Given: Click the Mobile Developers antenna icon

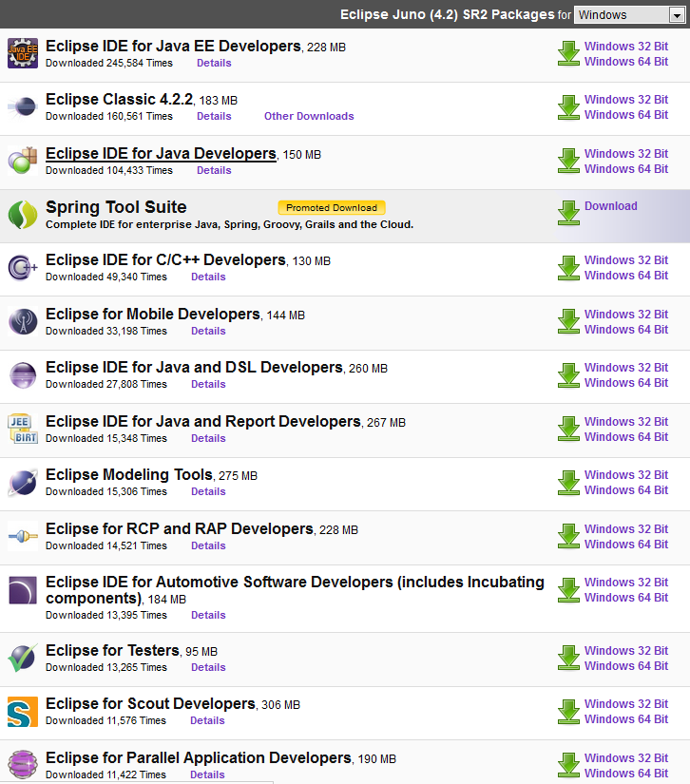Looking at the screenshot, I should pos(23,321).
